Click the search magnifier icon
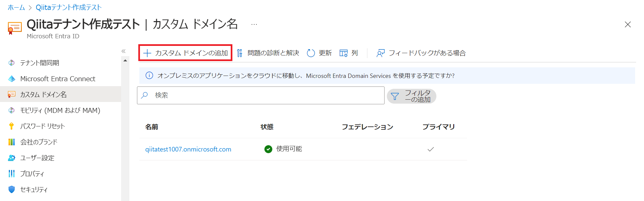This screenshot has height=201, width=644. [145, 95]
